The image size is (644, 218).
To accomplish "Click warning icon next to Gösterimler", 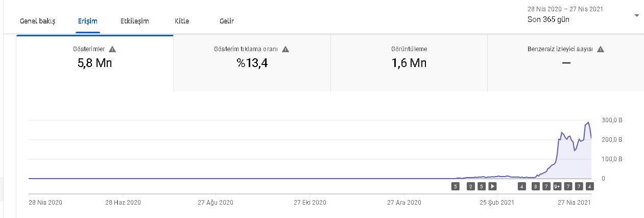I will coord(112,50).
